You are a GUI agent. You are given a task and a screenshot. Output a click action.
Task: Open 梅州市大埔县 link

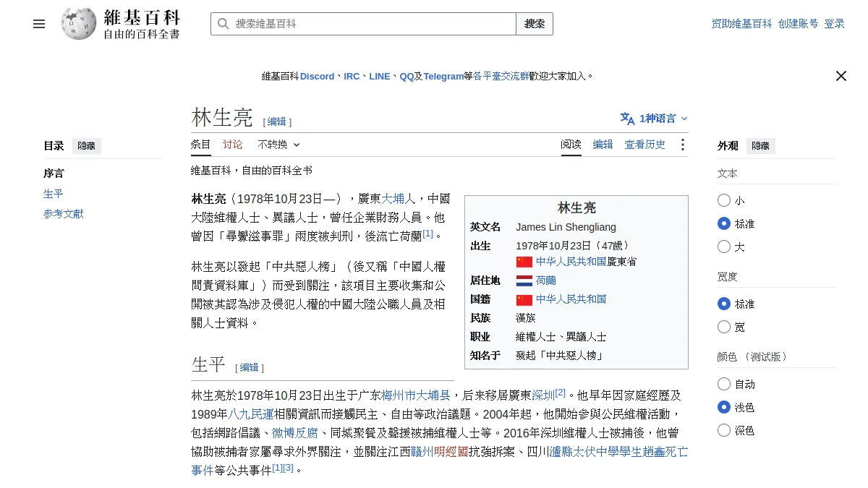click(x=416, y=395)
